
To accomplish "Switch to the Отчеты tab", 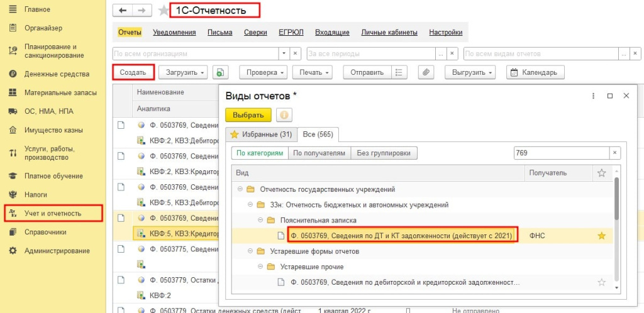I will coord(130,33).
